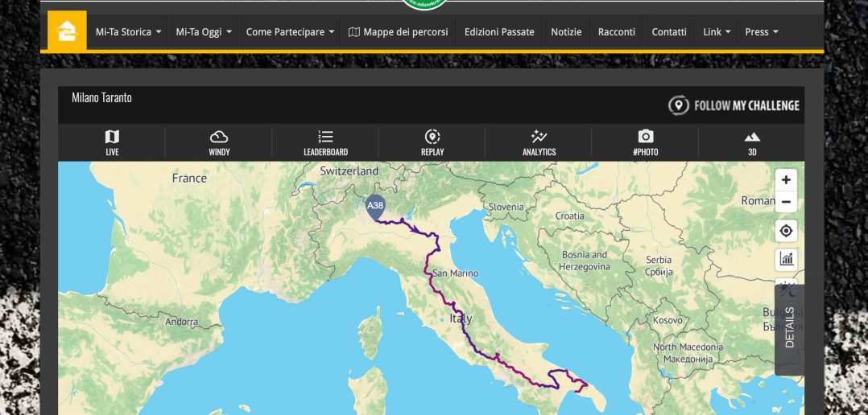Expand the DETAILS side panel
Image resolution: width=868 pixels, height=415 pixels.
789,328
